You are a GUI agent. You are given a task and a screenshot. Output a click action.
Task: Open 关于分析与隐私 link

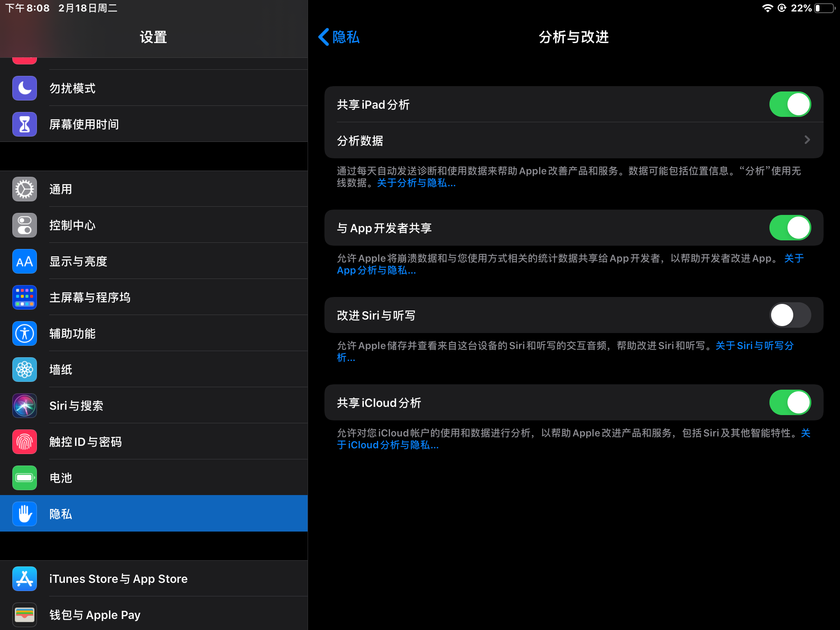[416, 183]
